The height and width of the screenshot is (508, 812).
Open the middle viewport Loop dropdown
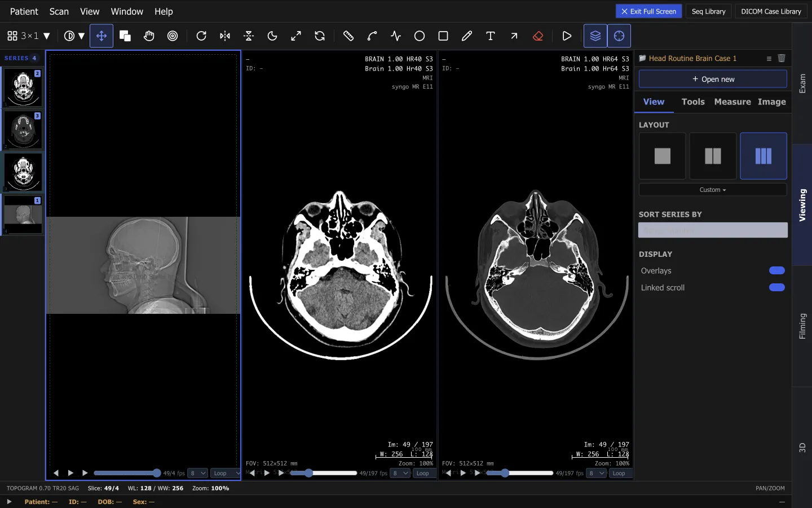tap(425, 473)
